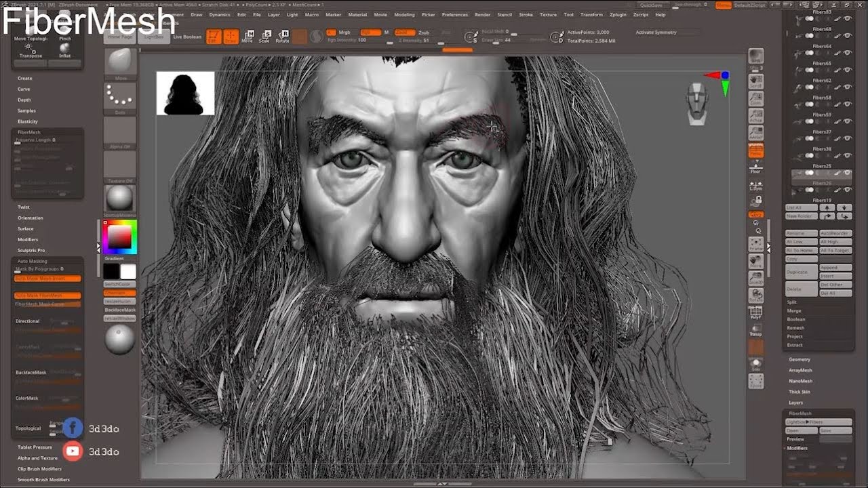Click the Scroll canvas icon

click(755, 82)
